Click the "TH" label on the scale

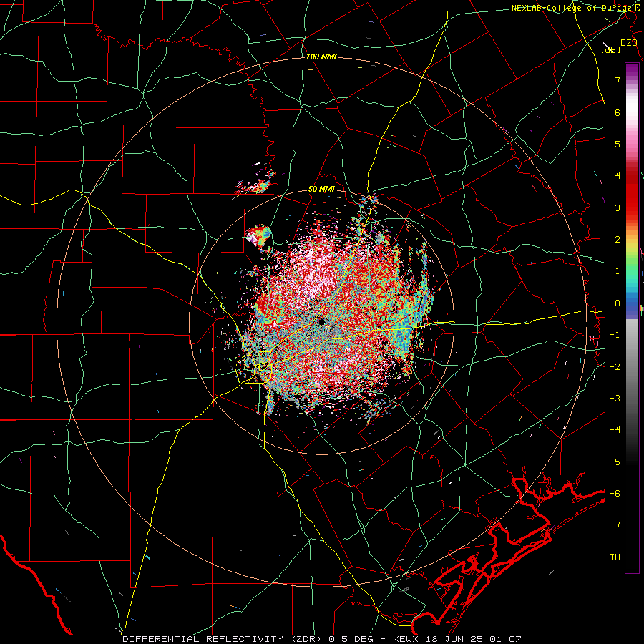[615, 557]
